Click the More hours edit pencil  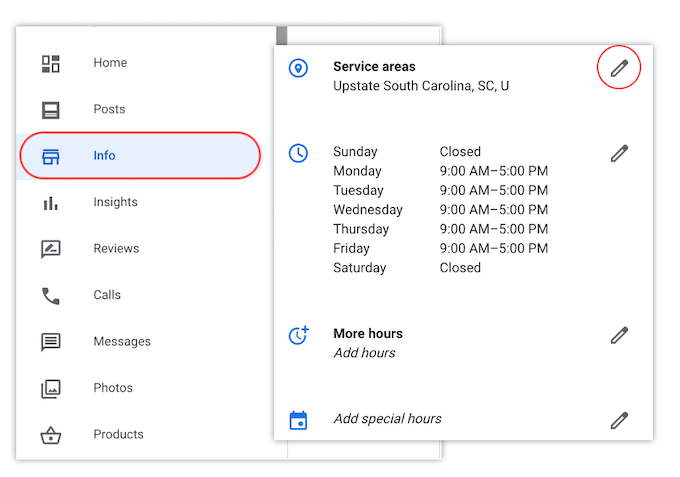(x=619, y=335)
